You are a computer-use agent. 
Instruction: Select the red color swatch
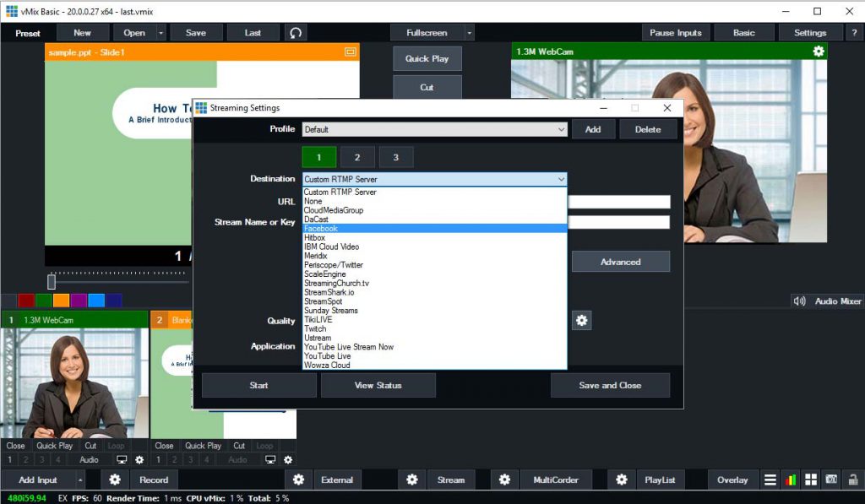pos(26,301)
